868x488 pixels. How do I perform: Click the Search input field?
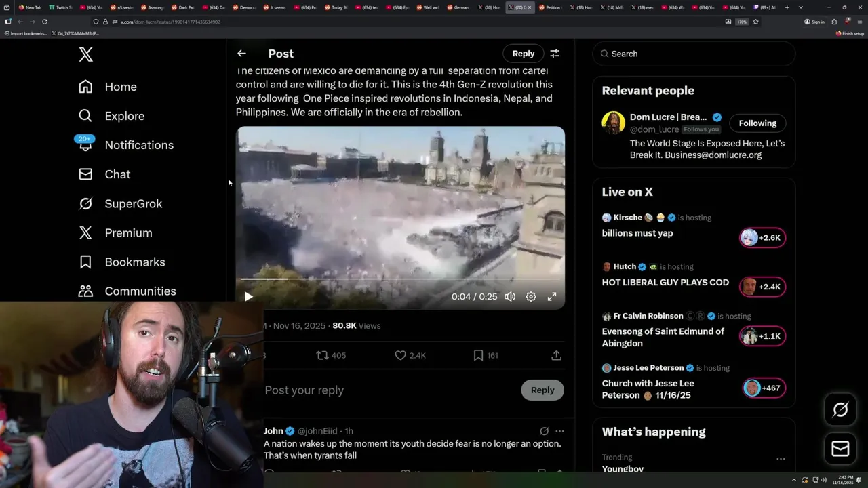point(694,54)
